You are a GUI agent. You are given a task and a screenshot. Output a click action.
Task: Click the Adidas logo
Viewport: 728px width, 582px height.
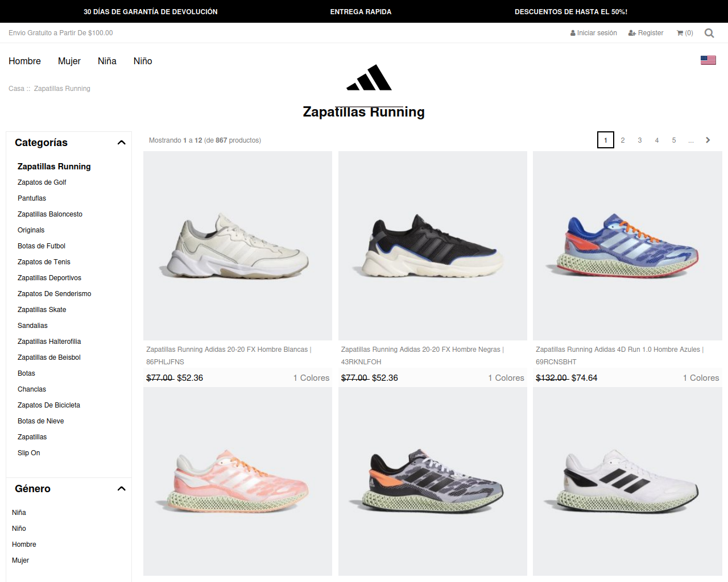(x=369, y=78)
